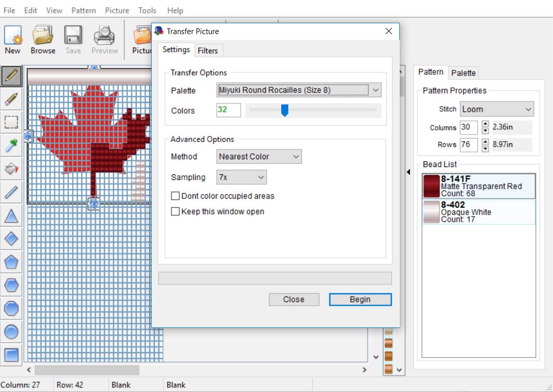Increase Rows with up stepper arrow

click(485, 142)
